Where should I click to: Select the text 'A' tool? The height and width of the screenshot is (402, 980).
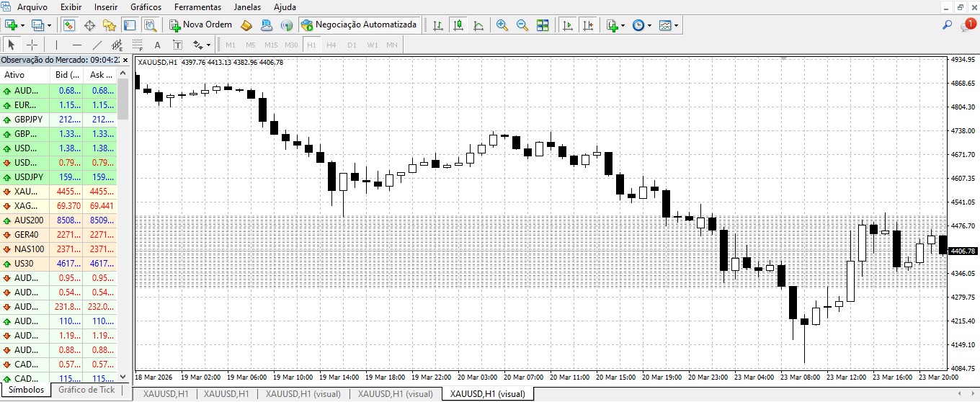click(x=157, y=45)
